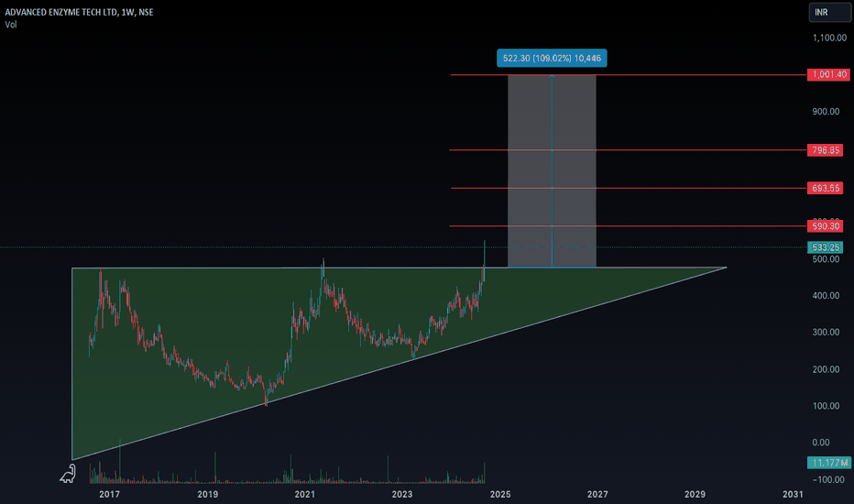Select the 796.85 red price label
854x504 pixels.
click(825, 150)
